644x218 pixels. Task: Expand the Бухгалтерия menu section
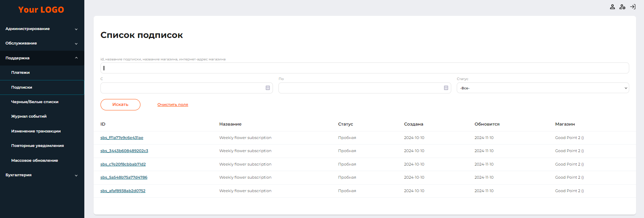pyautogui.click(x=42, y=175)
